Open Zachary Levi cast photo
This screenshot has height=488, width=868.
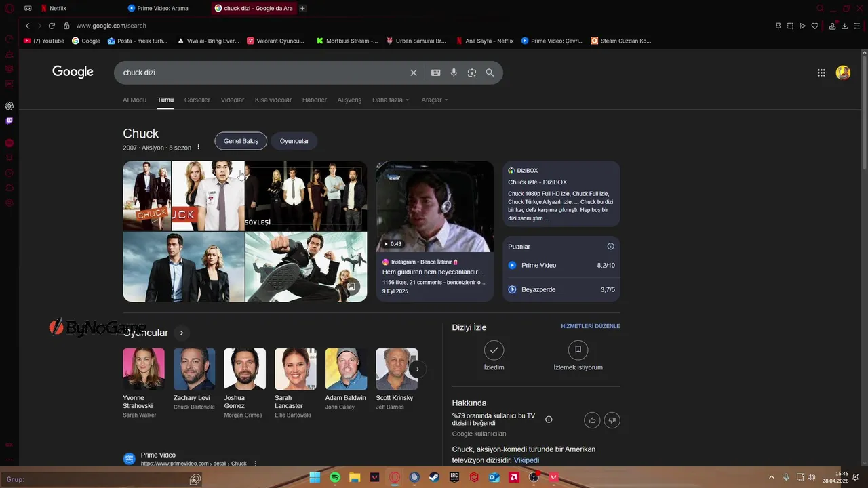pyautogui.click(x=194, y=369)
